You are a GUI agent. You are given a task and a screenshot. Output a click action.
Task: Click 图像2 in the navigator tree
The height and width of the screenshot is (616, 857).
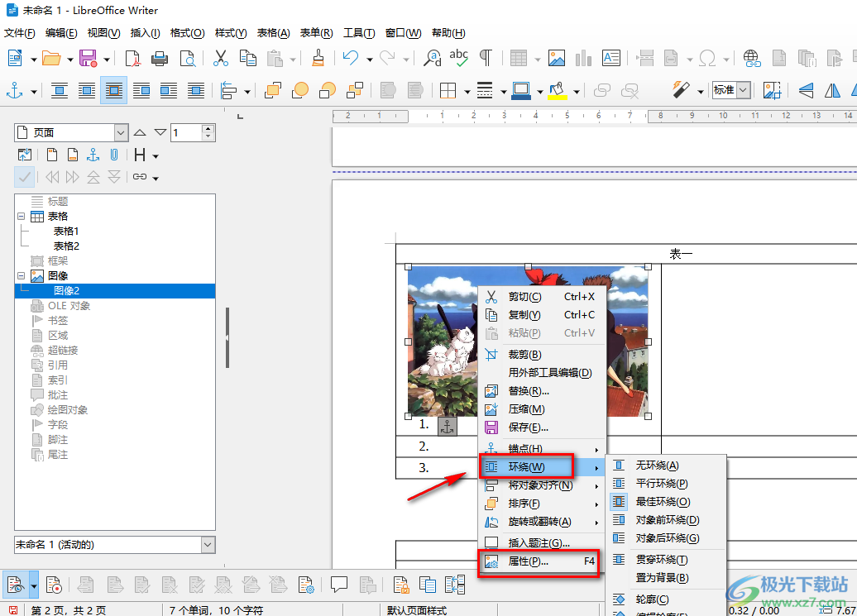click(66, 290)
